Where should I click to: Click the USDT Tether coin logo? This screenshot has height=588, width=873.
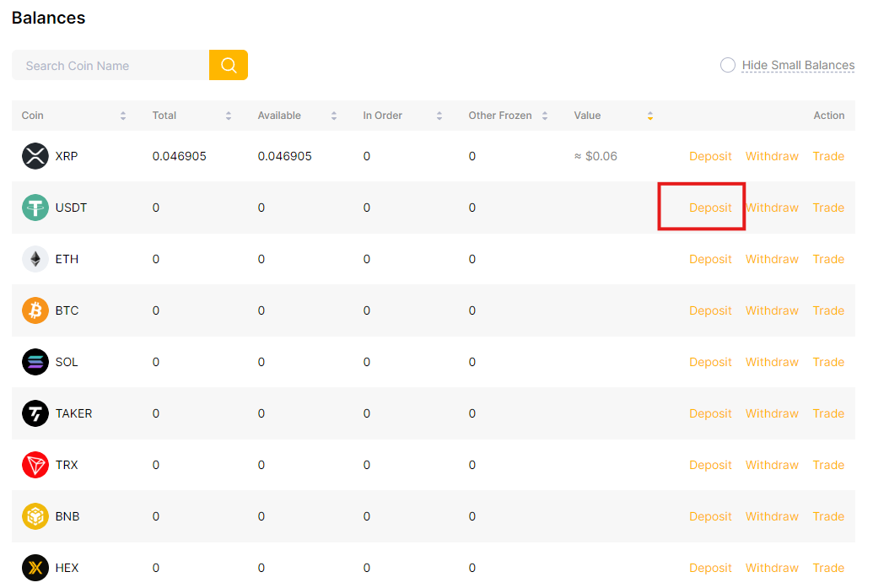[35, 208]
